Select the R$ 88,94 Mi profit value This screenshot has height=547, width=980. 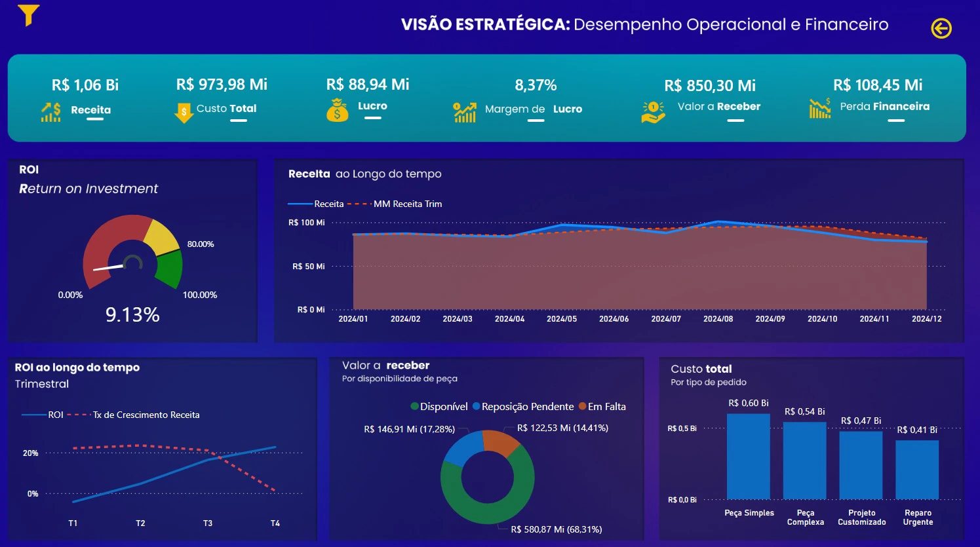(368, 85)
